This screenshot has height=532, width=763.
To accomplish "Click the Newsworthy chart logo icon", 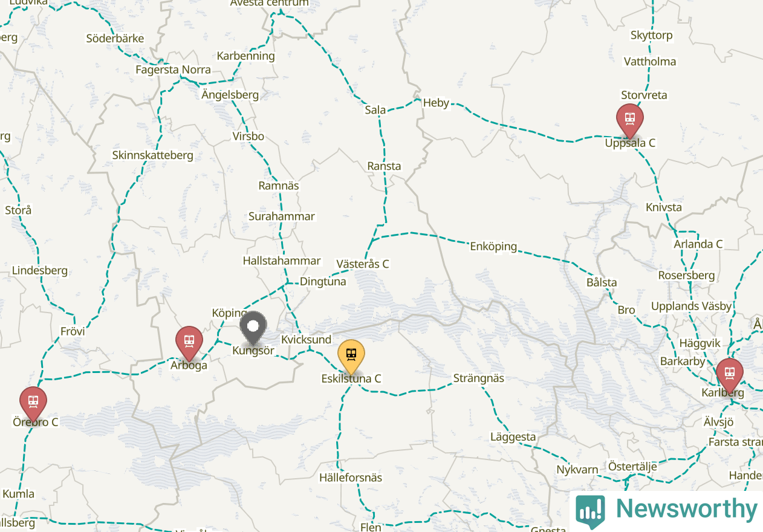I will pyautogui.click(x=589, y=511).
